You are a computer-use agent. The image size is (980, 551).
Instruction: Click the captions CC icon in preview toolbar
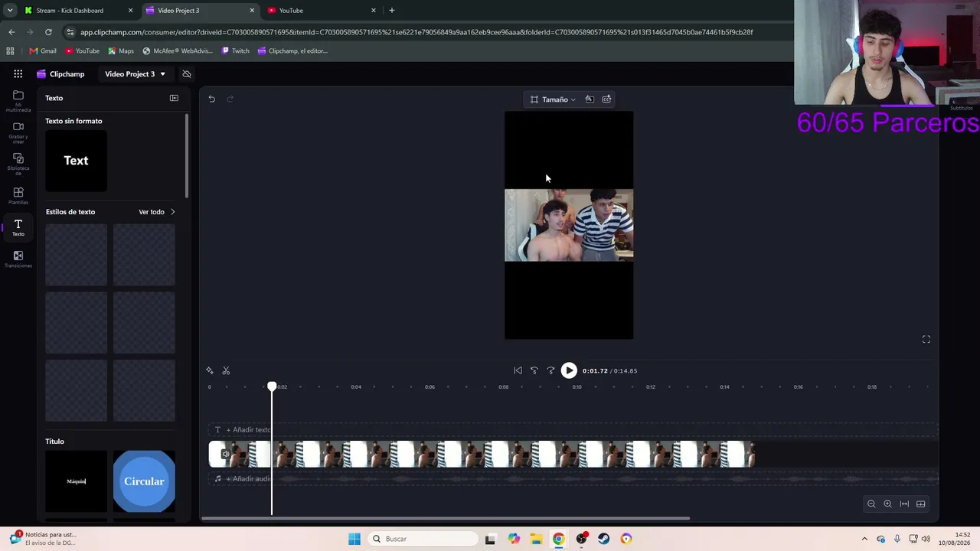tap(606, 99)
